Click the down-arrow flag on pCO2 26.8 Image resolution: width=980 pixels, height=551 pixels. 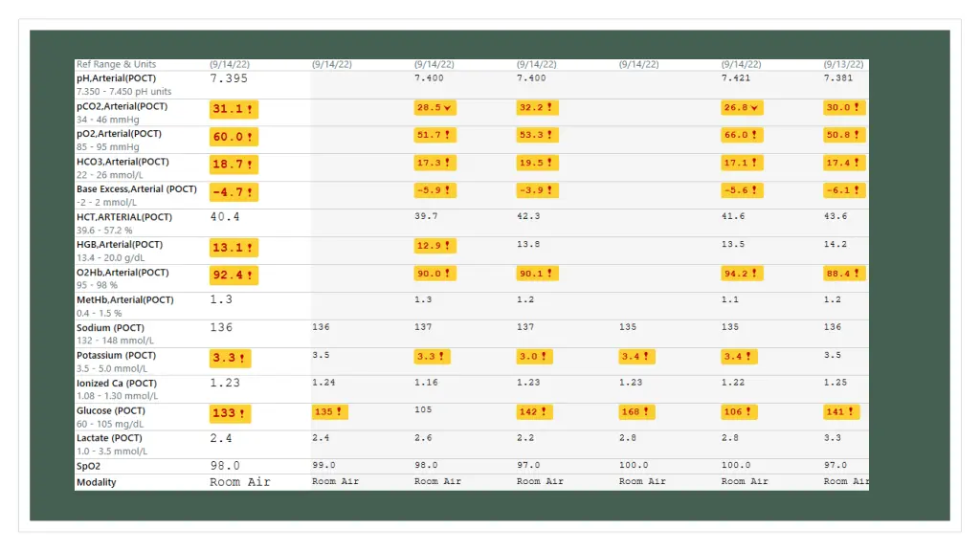(756, 108)
